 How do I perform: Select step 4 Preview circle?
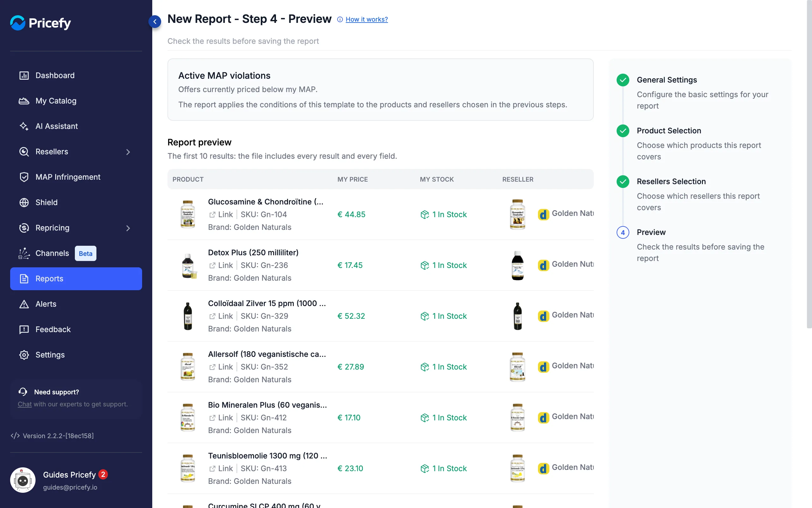coord(623,232)
